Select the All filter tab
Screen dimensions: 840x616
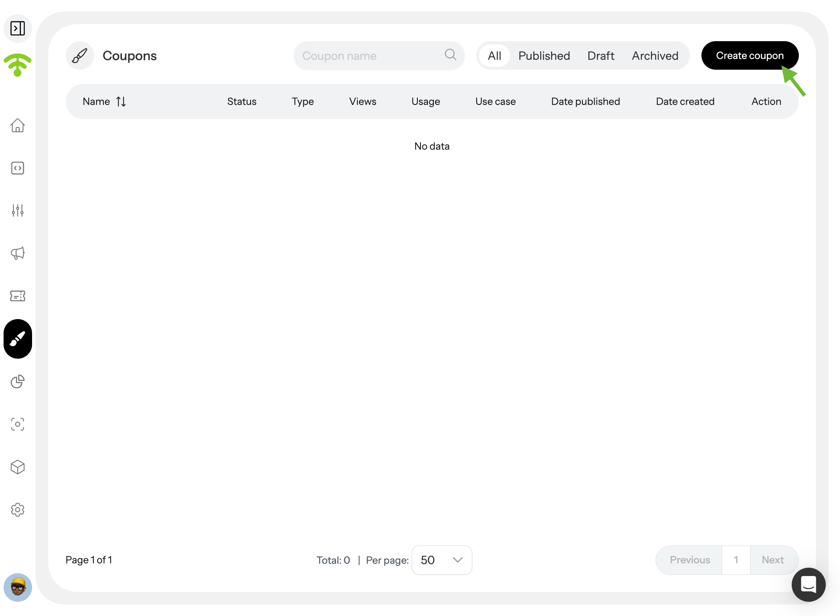tap(494, 55)
